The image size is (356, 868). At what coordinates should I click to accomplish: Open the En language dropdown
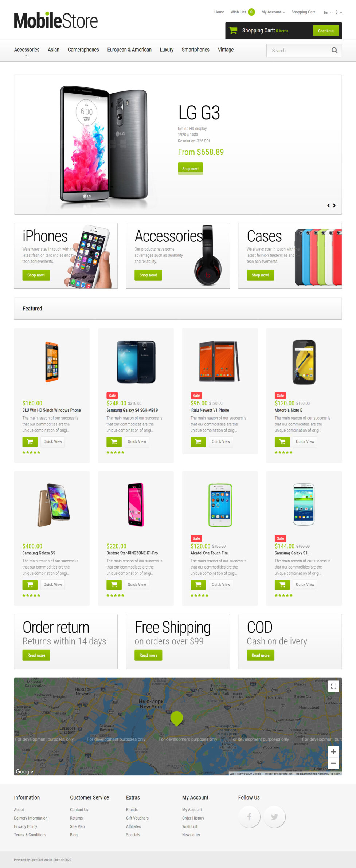[328, 12]
